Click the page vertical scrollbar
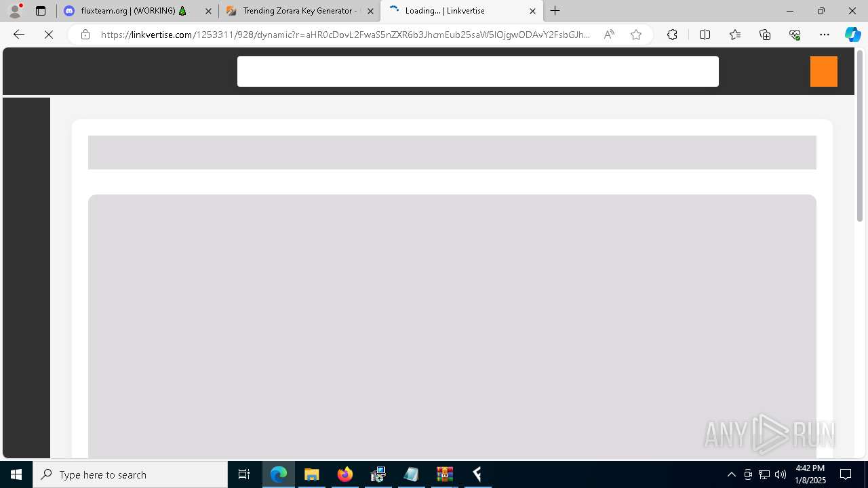 [860, 136]
